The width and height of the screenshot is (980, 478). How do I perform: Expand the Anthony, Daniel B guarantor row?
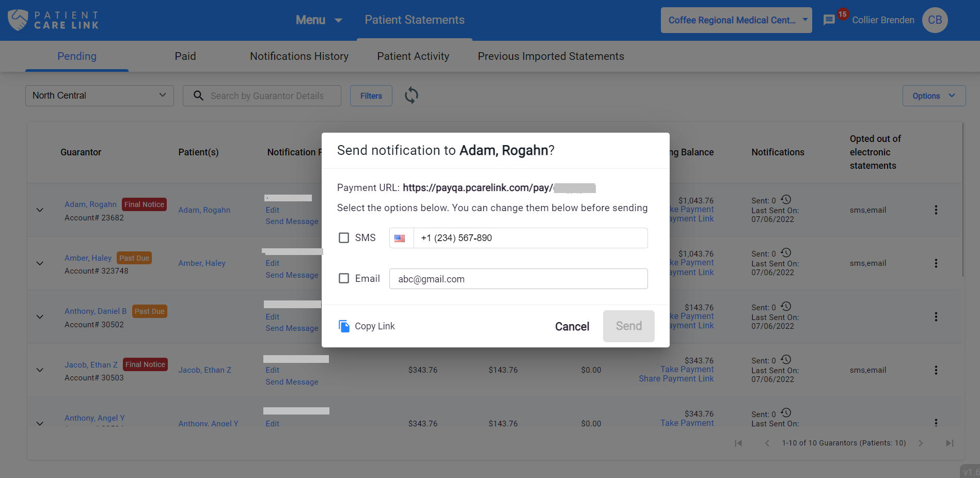[40, 317]
